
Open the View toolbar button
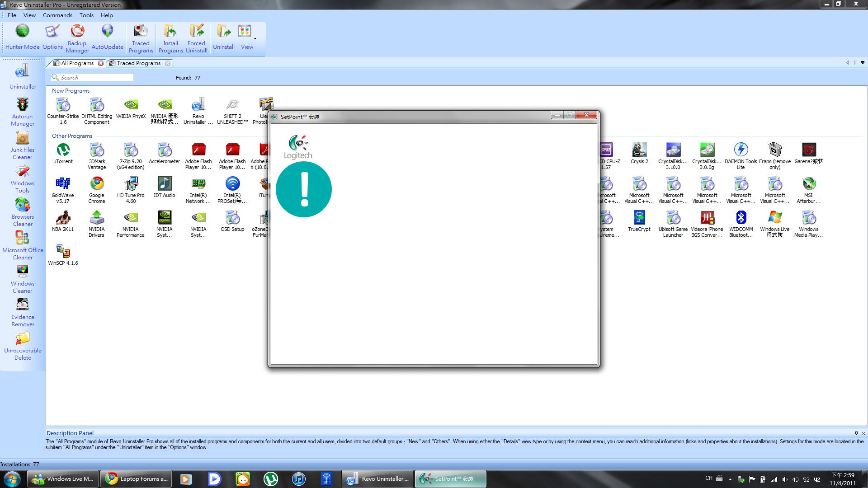click(x=246, y=37)
